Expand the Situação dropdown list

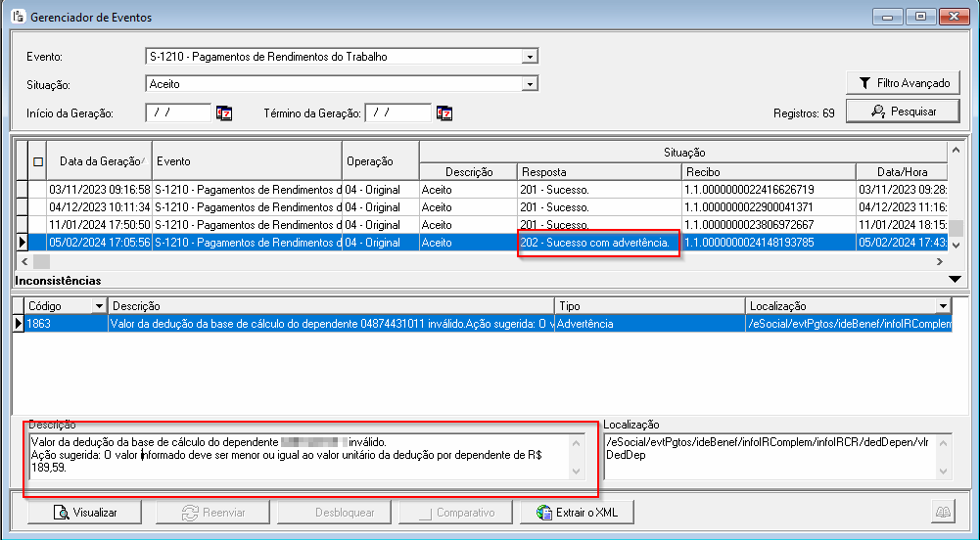click(x=530, y=84)
